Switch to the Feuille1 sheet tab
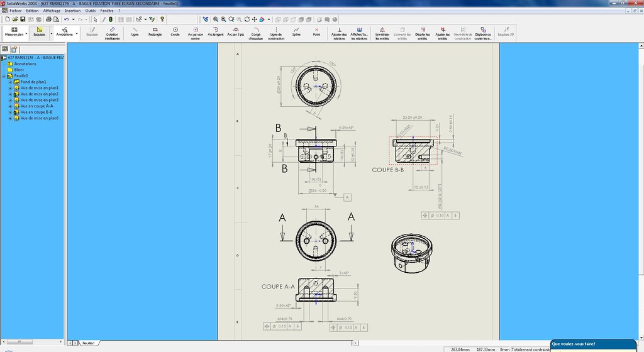 tap(88, 343)
